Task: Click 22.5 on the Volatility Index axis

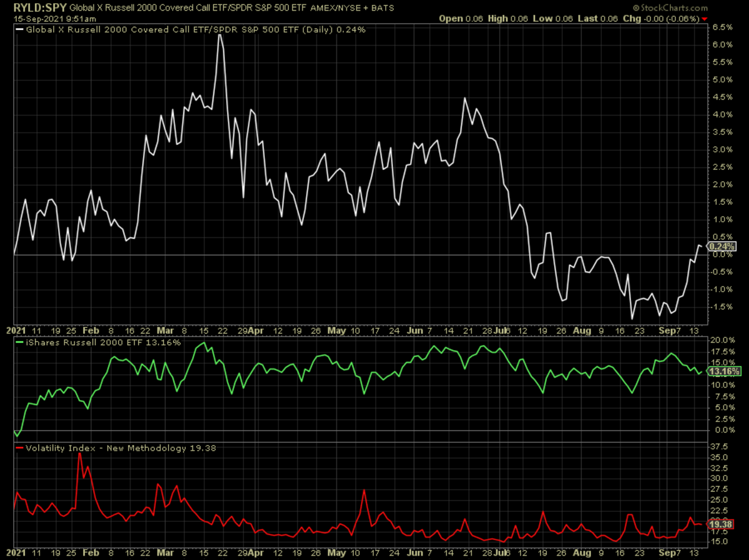Action: click(720, 510)
